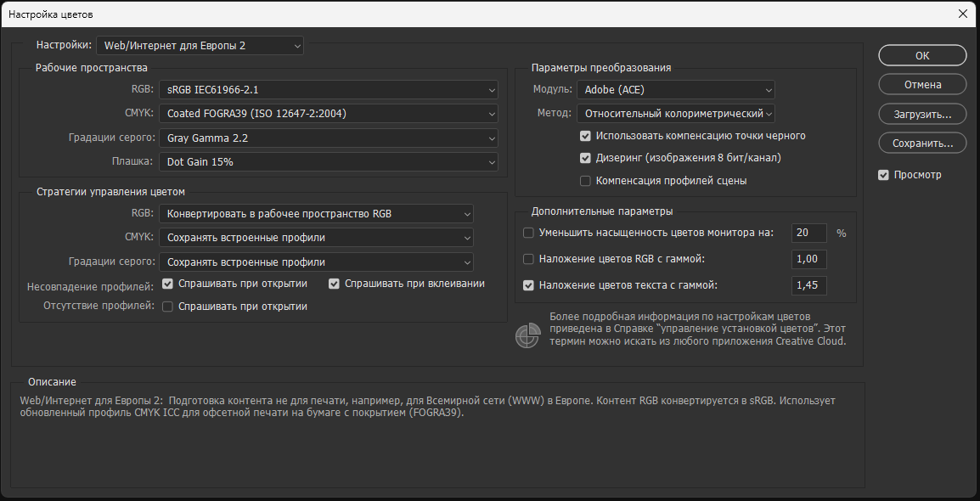Image resolution: width=980 pixels, height=501 pixels.
Task: Click monitor desaturation percent field 20
Action: point(809,233)
